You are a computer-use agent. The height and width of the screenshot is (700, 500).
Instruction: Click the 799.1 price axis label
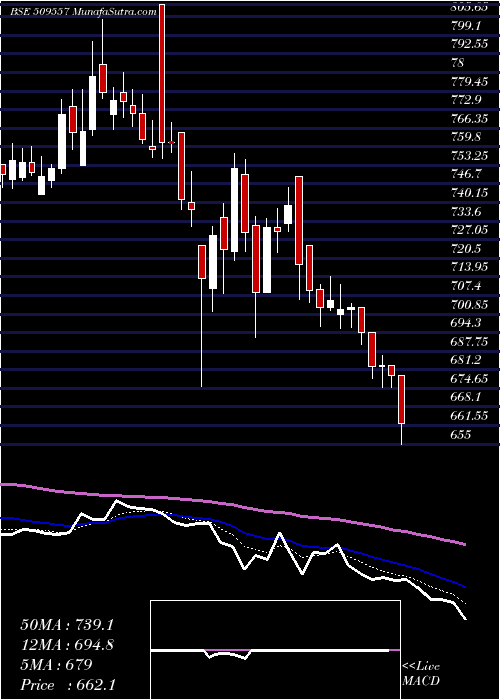point(467,26)
